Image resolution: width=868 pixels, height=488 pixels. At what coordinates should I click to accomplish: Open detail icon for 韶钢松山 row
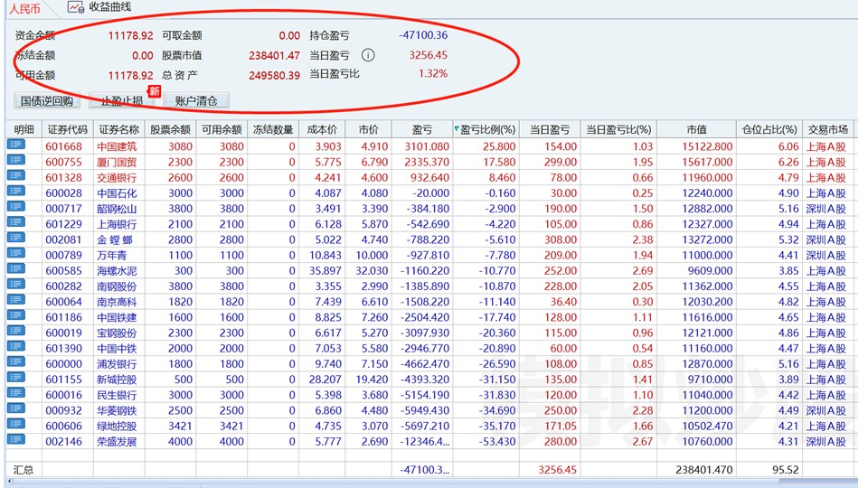16,207
